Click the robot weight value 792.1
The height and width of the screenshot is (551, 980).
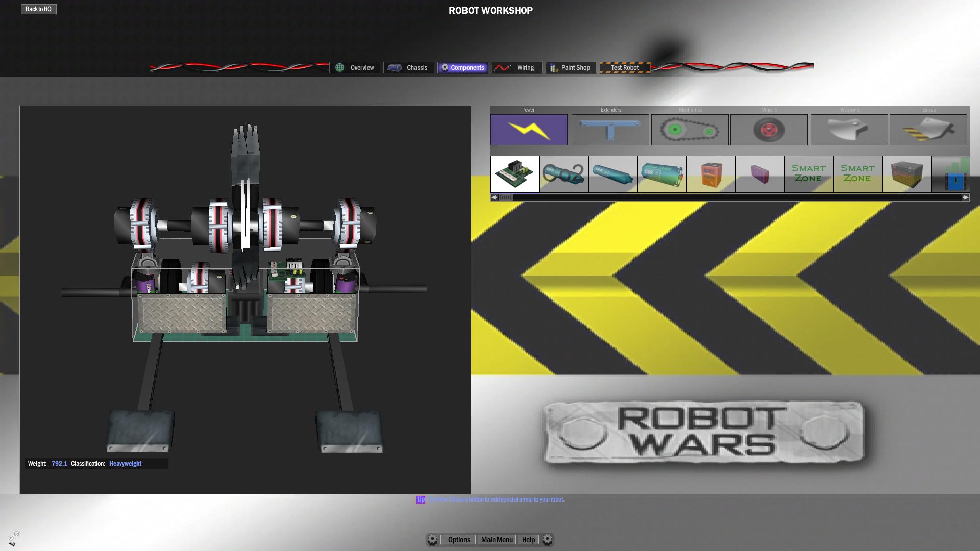tap(59, 463)
